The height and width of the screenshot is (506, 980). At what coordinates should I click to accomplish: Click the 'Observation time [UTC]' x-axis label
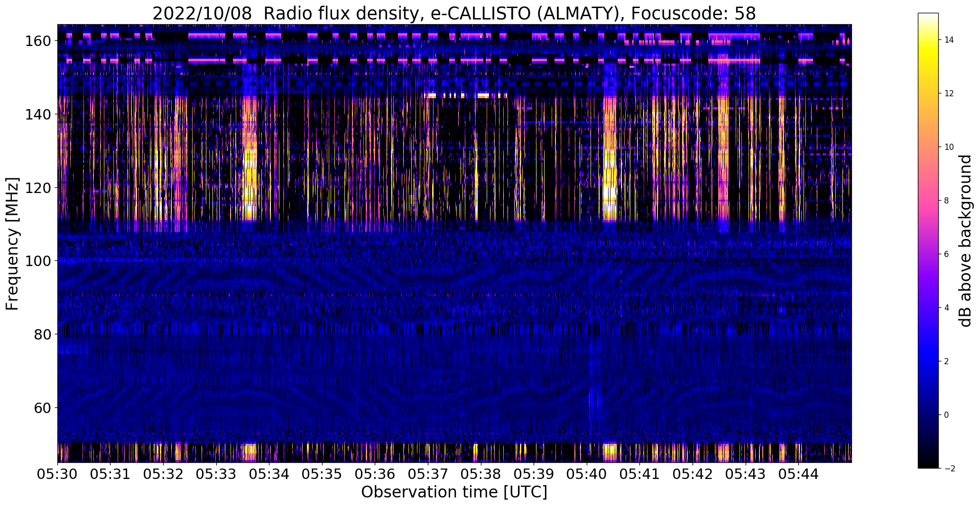pyautogui.click(x=454, y=492)
